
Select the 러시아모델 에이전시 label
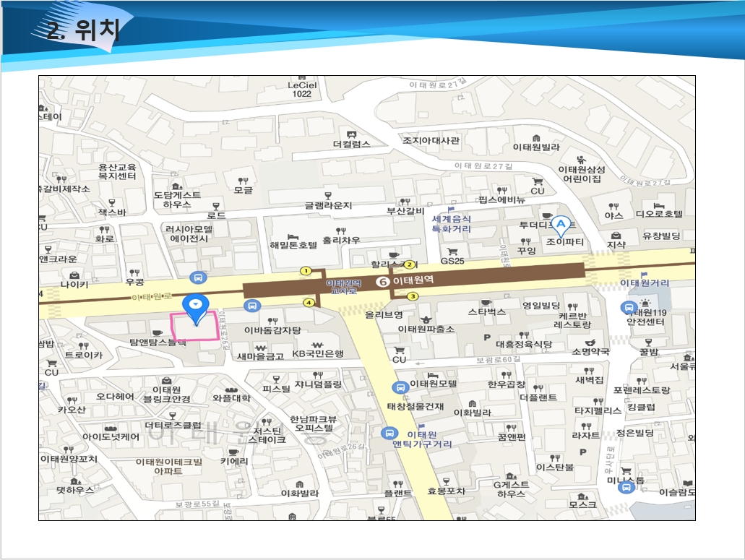pyautogui.click(x=189, y=233)
